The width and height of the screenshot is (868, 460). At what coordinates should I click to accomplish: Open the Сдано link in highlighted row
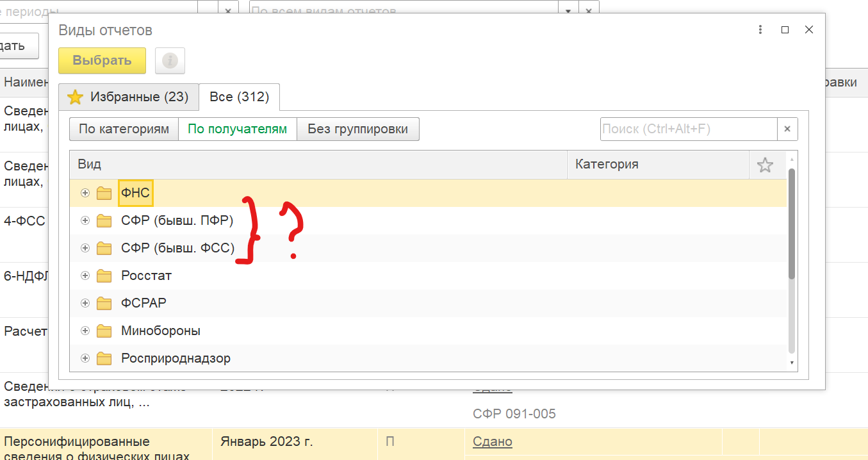tap(492, 441)
